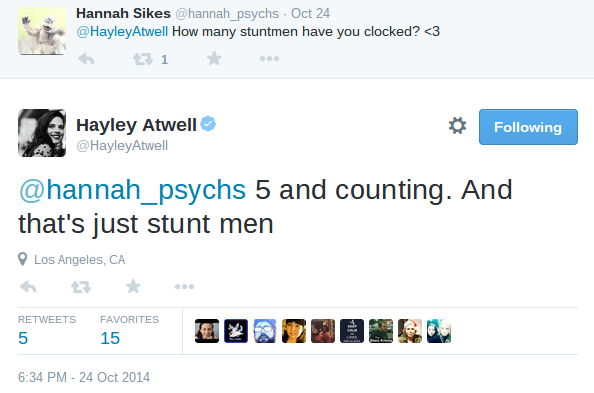This screenshot has height=393, width=594.
Task: Follow the @hannah_psychs mention link
Action: point(132,189)
